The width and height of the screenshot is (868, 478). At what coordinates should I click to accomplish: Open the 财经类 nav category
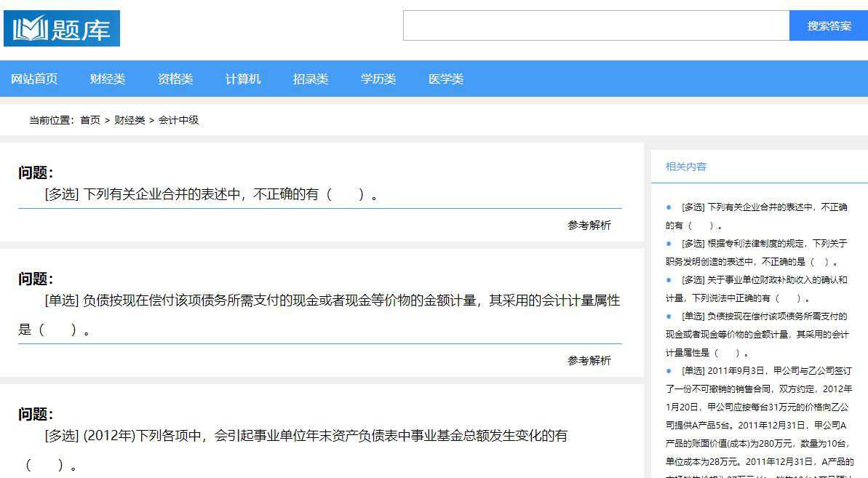coord(108,79)
